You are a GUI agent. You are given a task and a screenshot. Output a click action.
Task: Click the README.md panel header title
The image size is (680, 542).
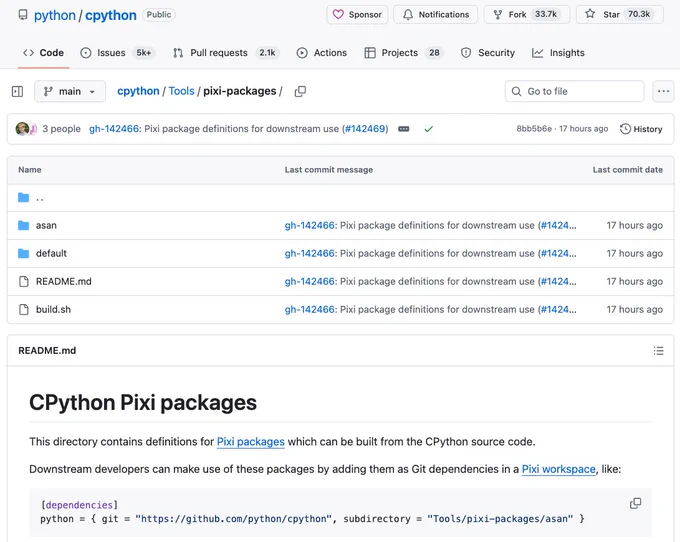pyautogui.click(x=47, y=351)
